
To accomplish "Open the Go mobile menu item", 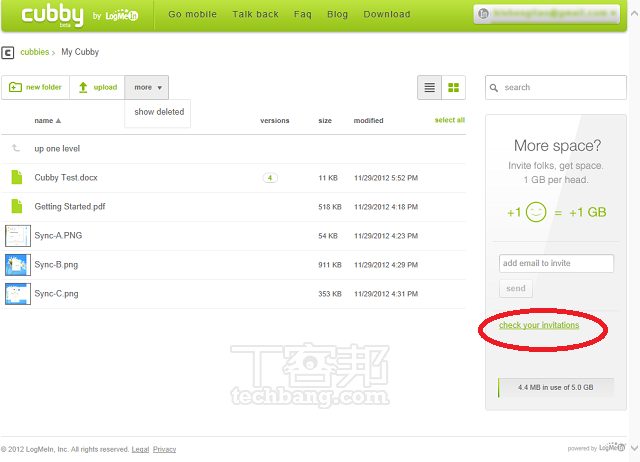I will click(192, 14).
